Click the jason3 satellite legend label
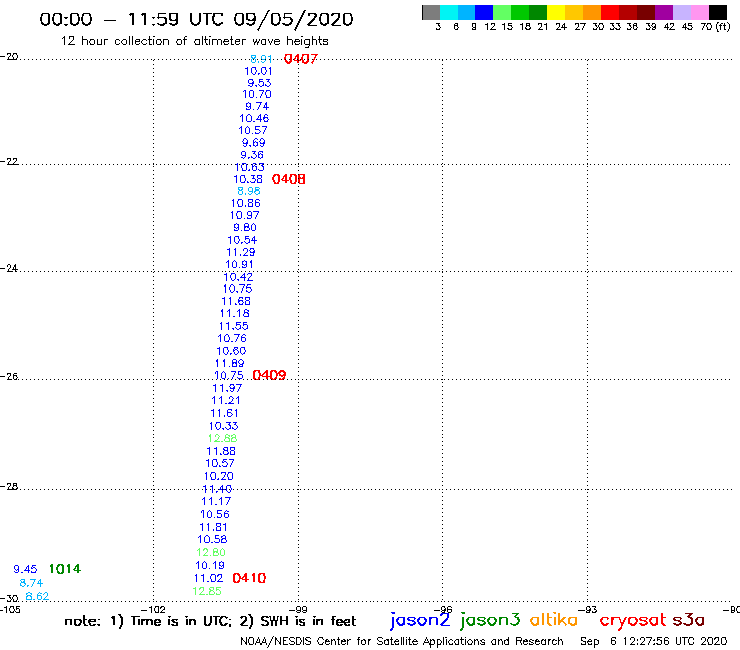The width and height of the screenshot is (740, 650). (490, 620)
